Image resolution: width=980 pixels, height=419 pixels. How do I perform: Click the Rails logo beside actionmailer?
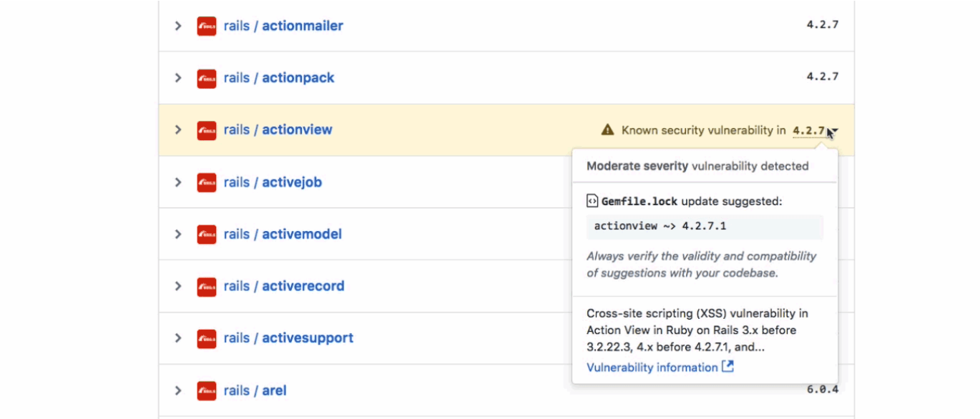(x=207, y=26)
